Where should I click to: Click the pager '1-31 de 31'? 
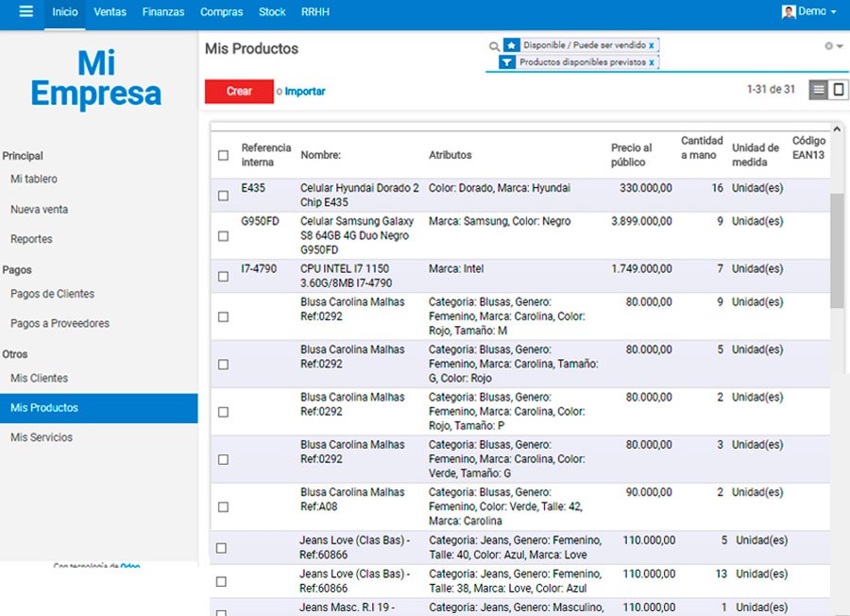tap(771, 90)
